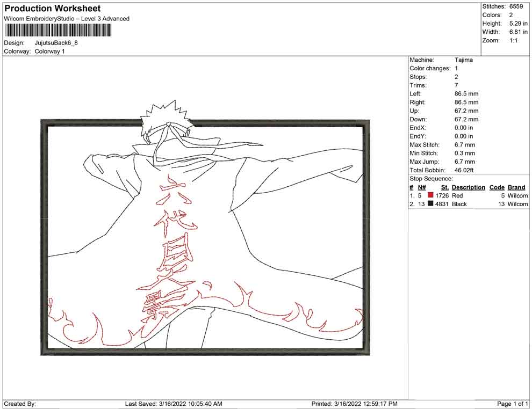The height and width of the screenshot is (409, 532).
Task: Click the stitches count '6559'
Action: click(x=516, y=6)
